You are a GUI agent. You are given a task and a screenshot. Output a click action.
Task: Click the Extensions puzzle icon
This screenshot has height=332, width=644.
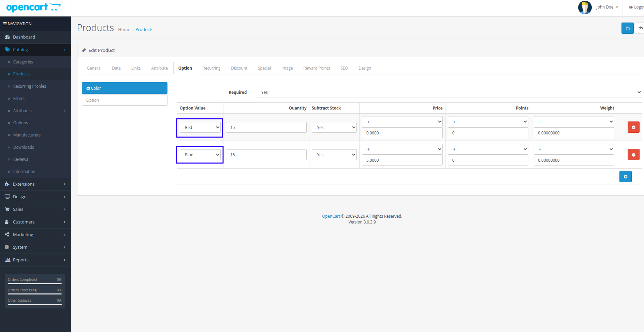tap(7, 184)
